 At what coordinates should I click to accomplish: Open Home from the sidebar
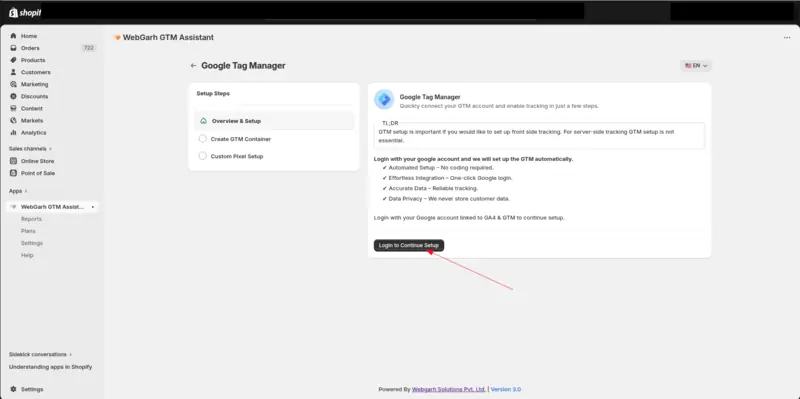[x=29, y=36]
